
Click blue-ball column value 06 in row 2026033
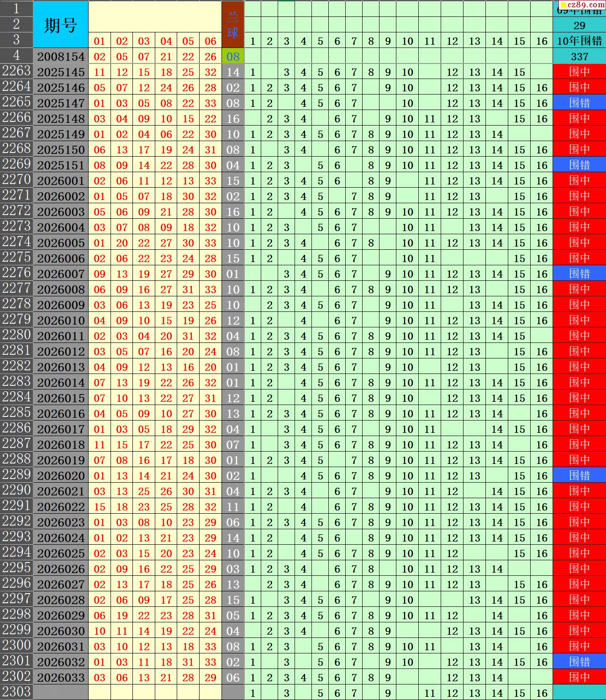tap(233, 677)
